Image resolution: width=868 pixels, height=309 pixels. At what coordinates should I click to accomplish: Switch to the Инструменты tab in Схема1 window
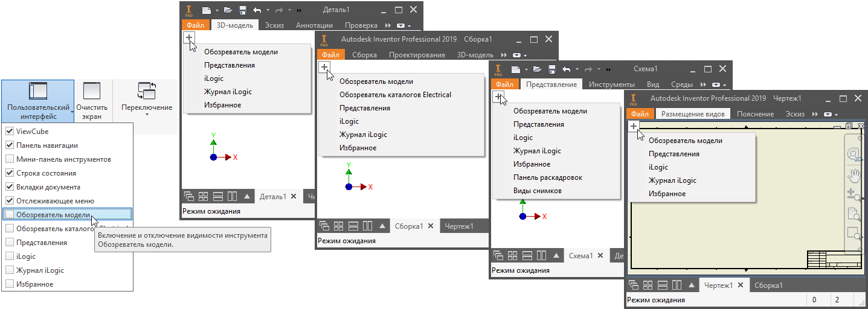click(612, 84)
